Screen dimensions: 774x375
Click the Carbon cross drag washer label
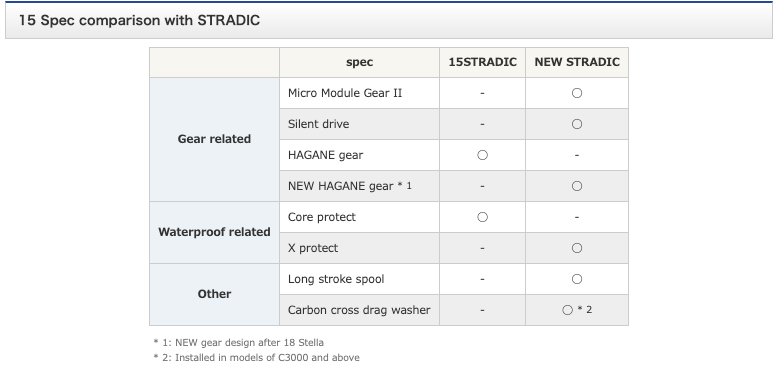[359, 310]
